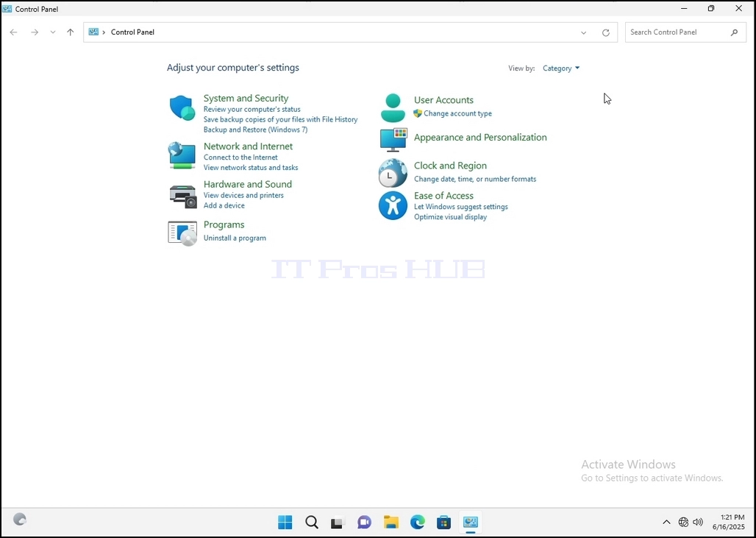Image resolution: width=756 pixels, height=538 pixels.
Task: Click the search magnifier icon in search box
Action: (734, 32)
